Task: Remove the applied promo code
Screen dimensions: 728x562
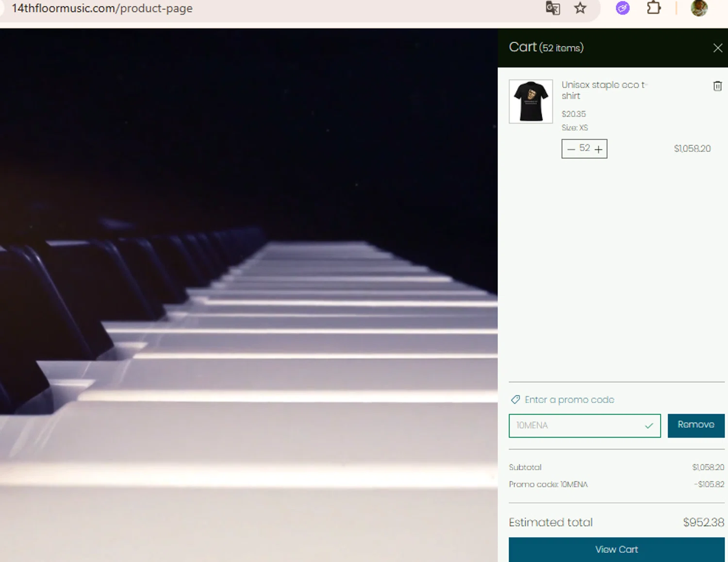Action: click(696, 426)
